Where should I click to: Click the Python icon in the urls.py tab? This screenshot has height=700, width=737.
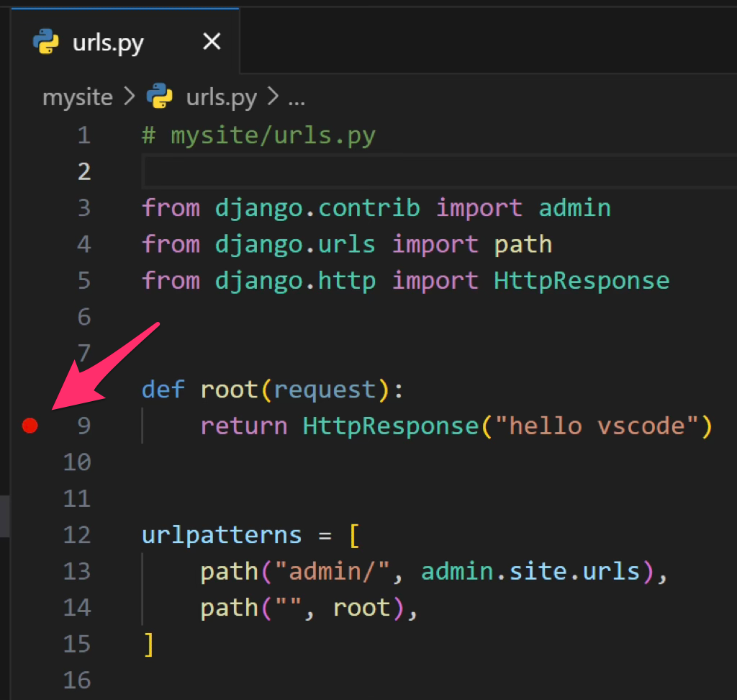pyautogui.click(x=46, y=43)
